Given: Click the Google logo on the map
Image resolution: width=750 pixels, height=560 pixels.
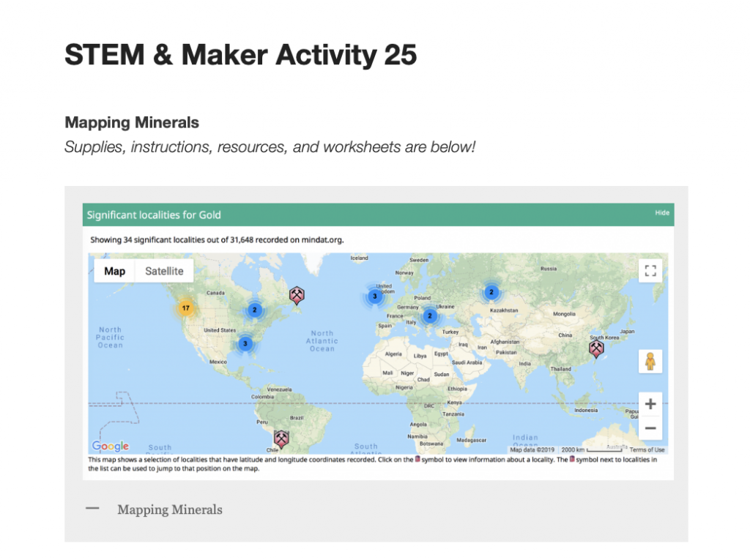Looking at the screenshot, I should pyautogui.click(x=111, y=447).
